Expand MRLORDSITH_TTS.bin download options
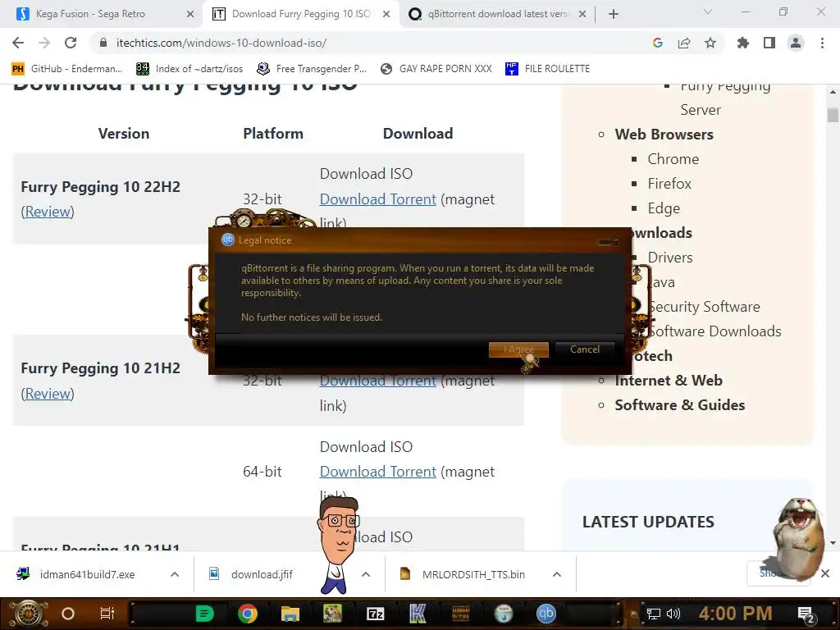This screenshot has height=630, width=840. (x=557, y=574)
